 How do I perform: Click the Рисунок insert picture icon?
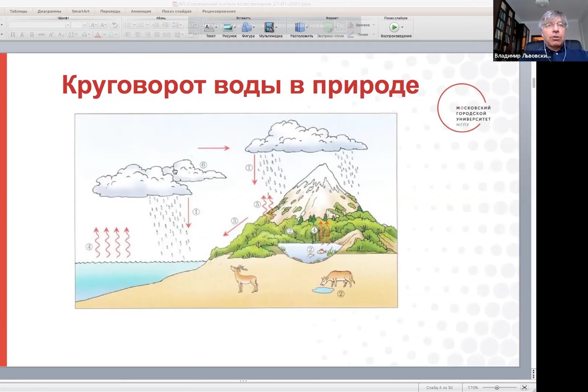[229, 28]
